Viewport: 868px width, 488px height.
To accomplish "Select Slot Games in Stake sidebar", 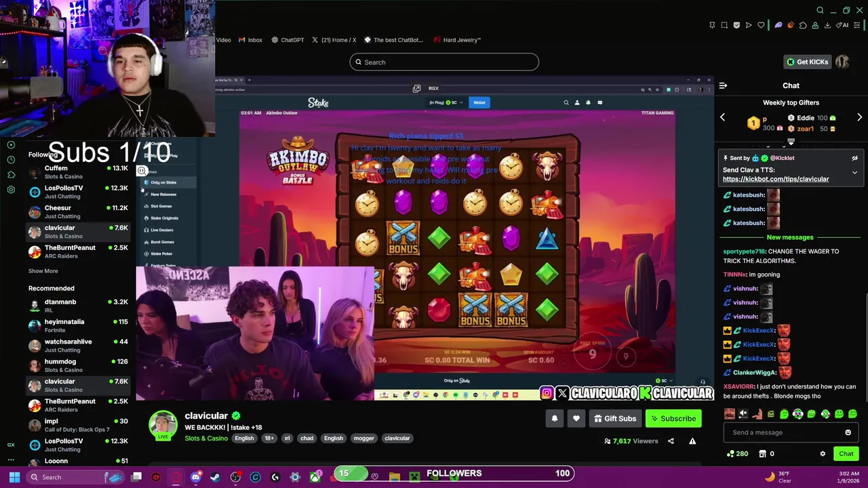I will tap(161, 206).
